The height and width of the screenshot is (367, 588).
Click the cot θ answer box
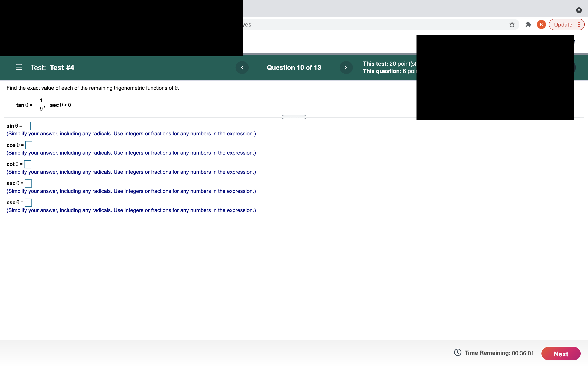(28, 164)
